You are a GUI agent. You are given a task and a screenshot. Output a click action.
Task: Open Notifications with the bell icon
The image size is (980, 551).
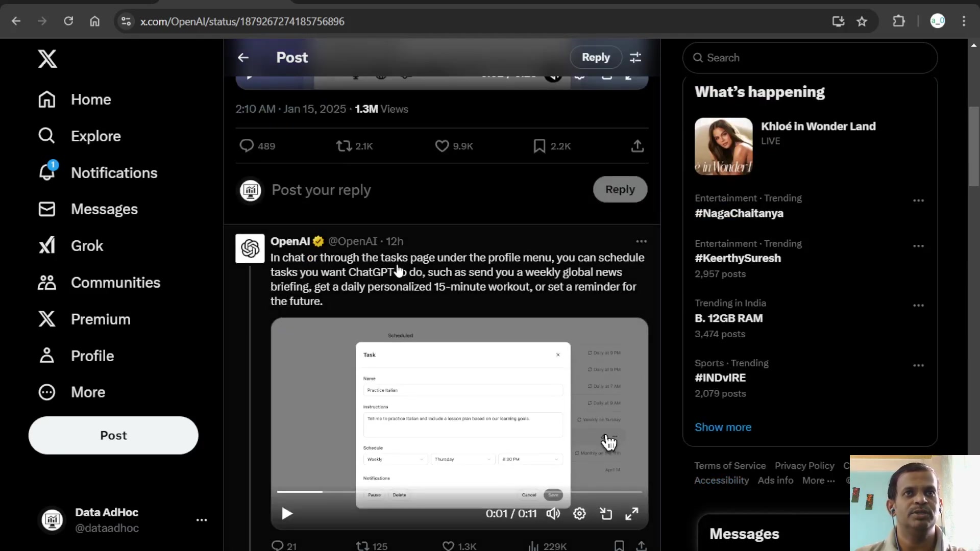click(x=97, y=173)
